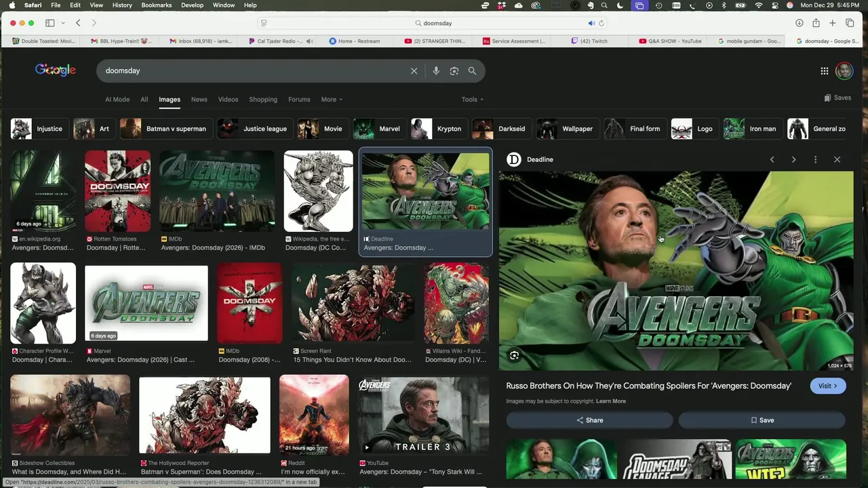Viewport: 868px width, 488px height.
Task: Open Rotten Tomatoes Doomsday poster thumbnail
Action: (x=117, y=191)
